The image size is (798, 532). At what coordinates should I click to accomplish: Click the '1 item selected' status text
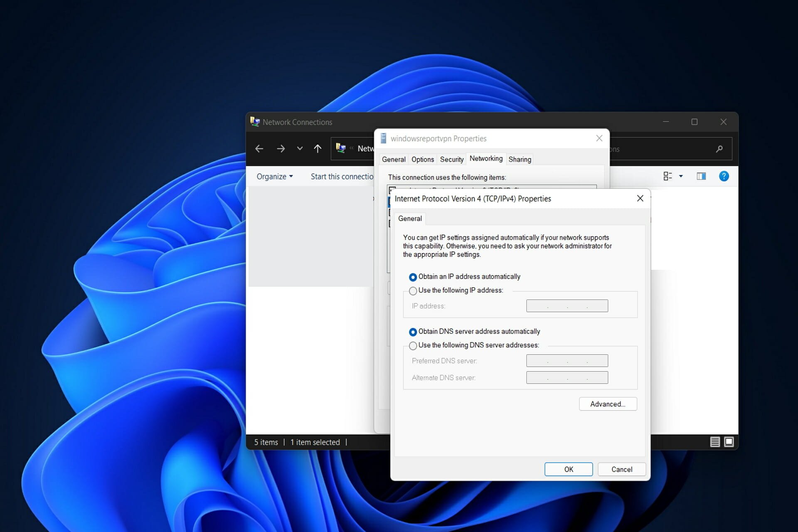tap(315, 442)
